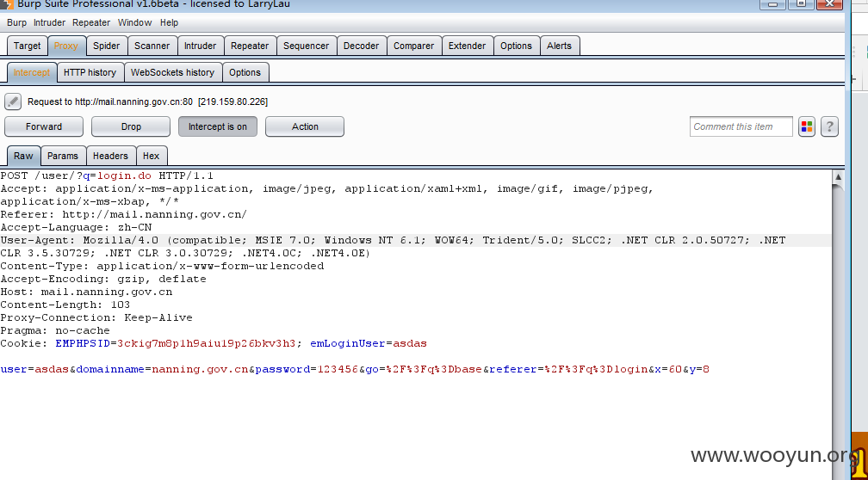Open the Help menu

170,22
